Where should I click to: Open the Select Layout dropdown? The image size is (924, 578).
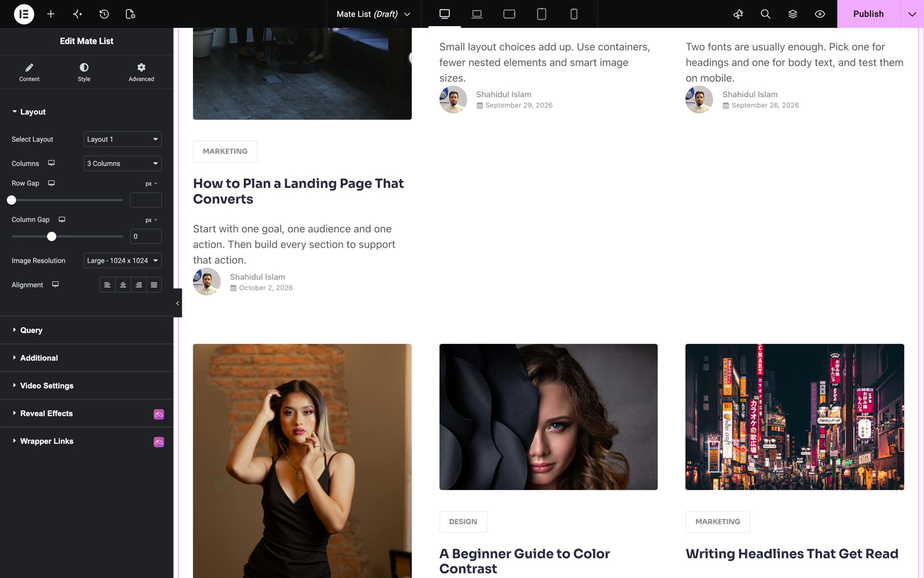(122, 139)
